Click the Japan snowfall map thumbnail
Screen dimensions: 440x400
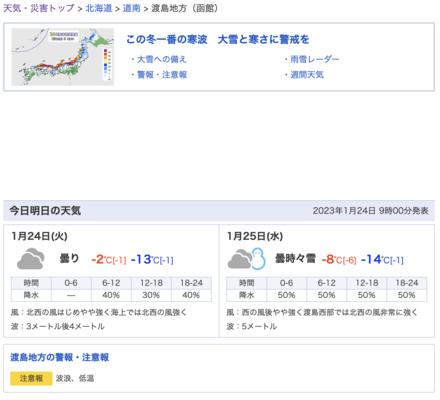point(63,57)
